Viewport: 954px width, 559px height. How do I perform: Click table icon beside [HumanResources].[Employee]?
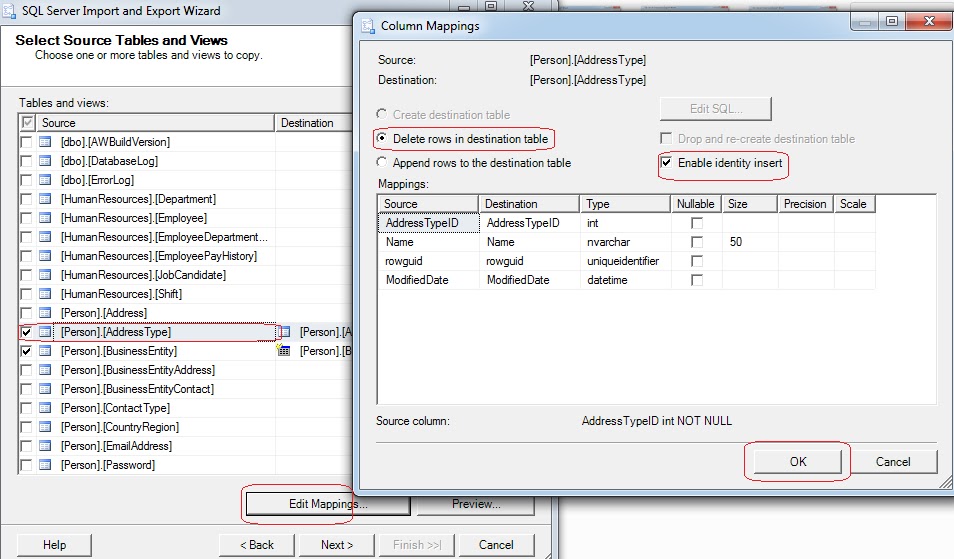(x=45, y=218)
